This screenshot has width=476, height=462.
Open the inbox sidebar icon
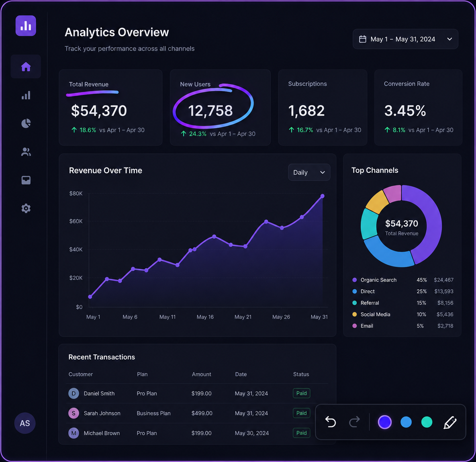pyautogui.click(x=26, y=180)
